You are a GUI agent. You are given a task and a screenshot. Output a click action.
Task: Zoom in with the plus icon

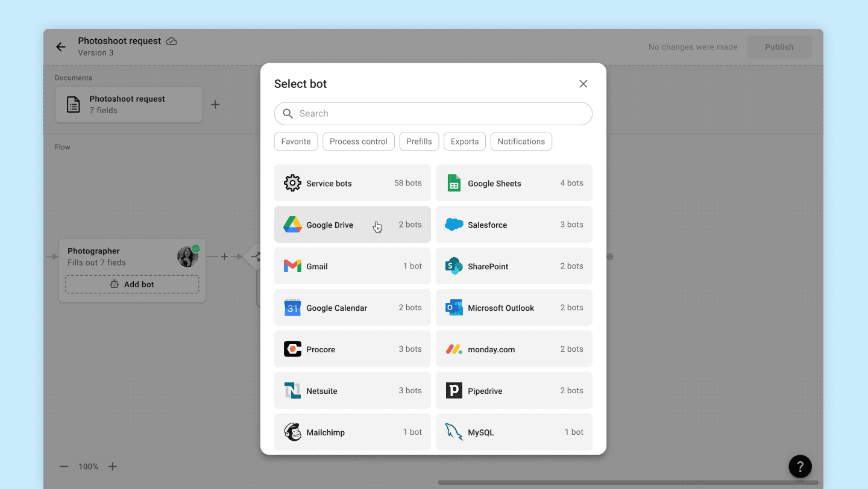point(112,467)
